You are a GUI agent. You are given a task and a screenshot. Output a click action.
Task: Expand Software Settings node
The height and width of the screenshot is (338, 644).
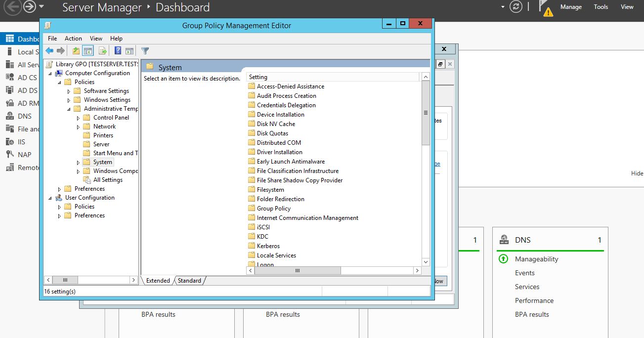point(69,91)
